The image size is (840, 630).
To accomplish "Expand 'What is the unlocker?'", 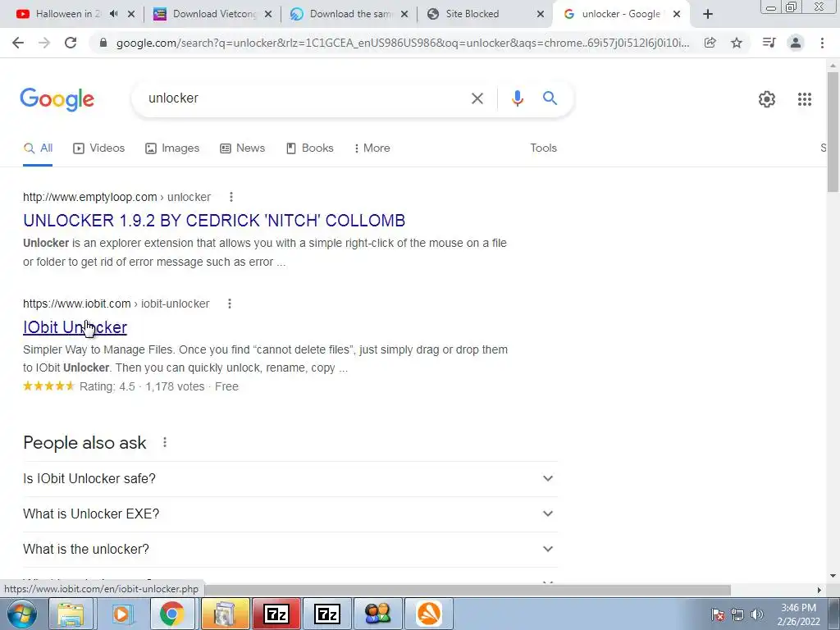I will tap(290, 549).
